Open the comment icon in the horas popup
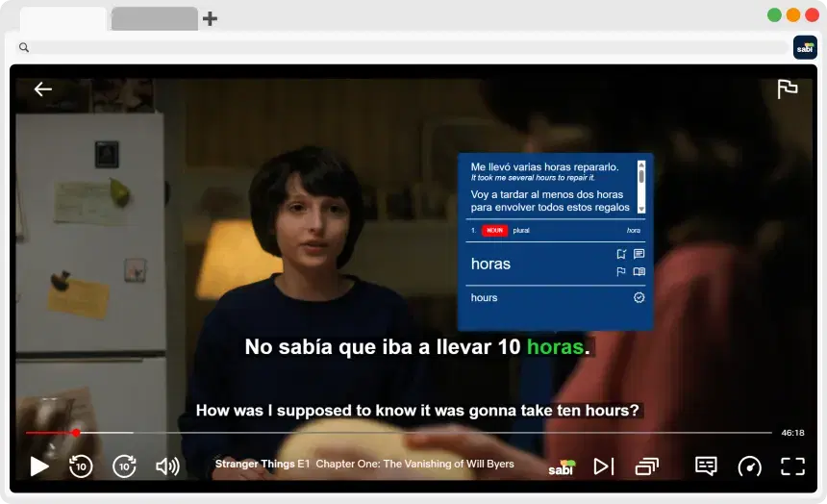Viewport: 827px width, 504px height. point(639,254)
